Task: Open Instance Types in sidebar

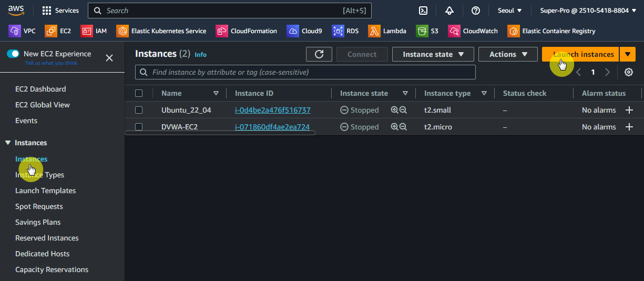Action: (x=39, y=175)
